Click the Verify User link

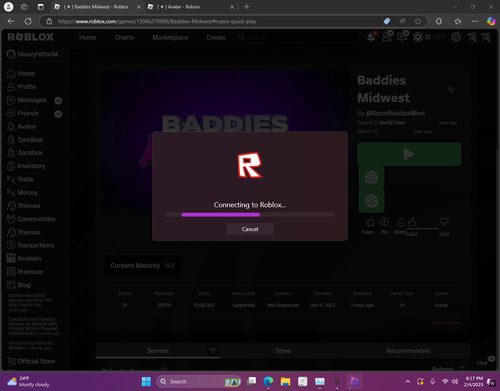[x=392, y=123]
